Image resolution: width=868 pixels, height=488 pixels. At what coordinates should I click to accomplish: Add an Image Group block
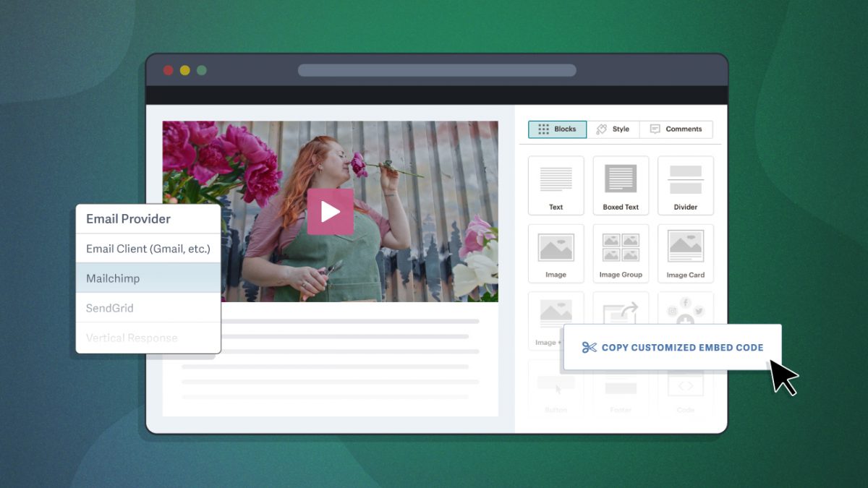click(x=621, y=253)
